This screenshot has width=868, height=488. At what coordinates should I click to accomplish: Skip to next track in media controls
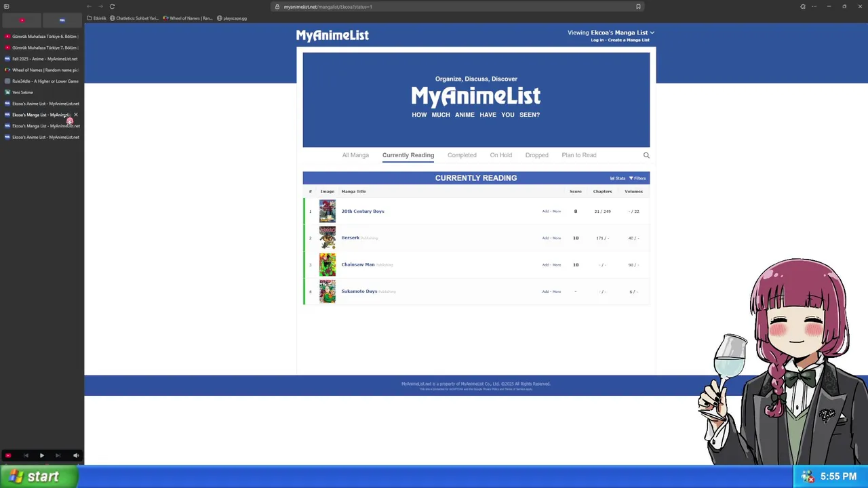pyautogui.click(x=58, y=455)
